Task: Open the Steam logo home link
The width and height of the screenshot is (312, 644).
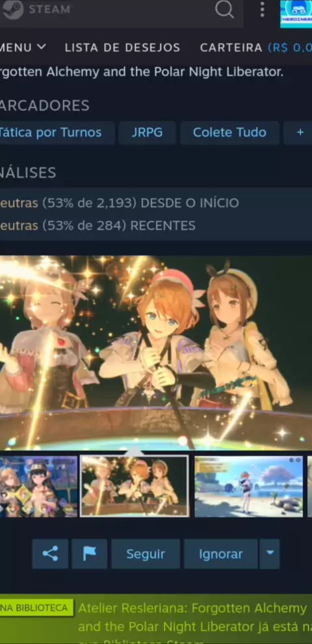Action: [x=36, y=10]
